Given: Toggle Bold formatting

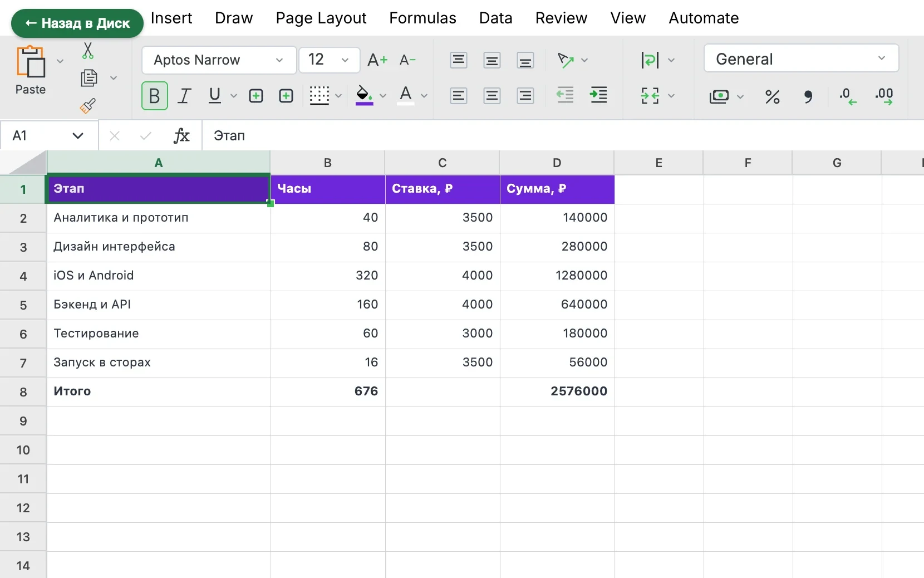Looking at the screenshot, I should (x=155, y=96).
